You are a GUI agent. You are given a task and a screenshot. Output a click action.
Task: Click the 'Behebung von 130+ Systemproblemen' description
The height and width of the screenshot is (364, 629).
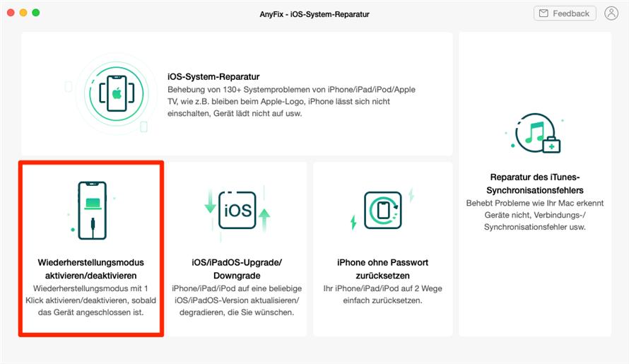click(x=292, y=102)
